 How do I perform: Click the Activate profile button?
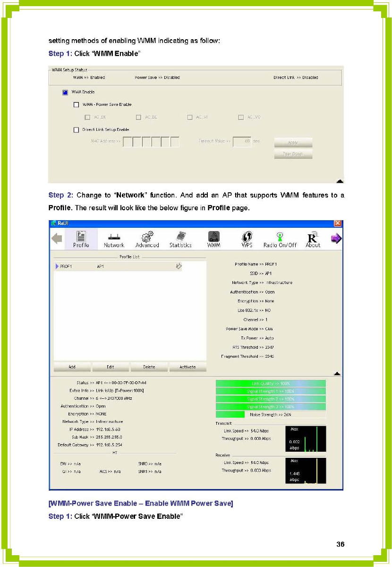click(x=187, y=367)
